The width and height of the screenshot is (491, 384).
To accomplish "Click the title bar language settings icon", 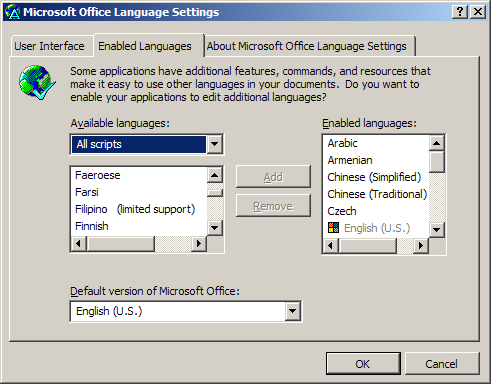I will pyautogui.click(x=13, y=12).
